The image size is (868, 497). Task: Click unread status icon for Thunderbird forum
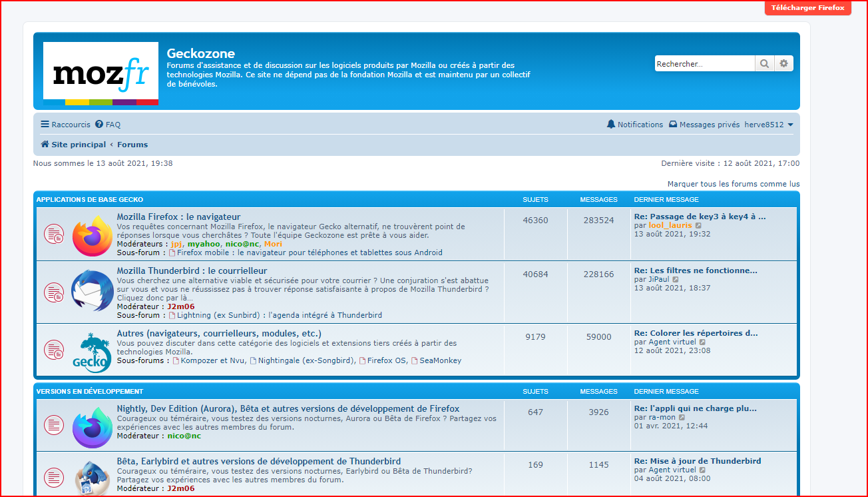(x=54, y=292)
